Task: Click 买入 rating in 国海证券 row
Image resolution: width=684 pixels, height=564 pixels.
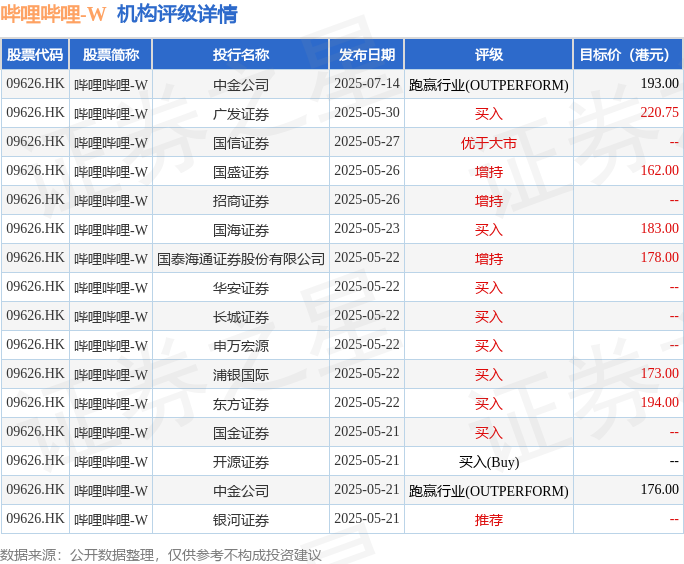Action: click(x=489, y=230)
